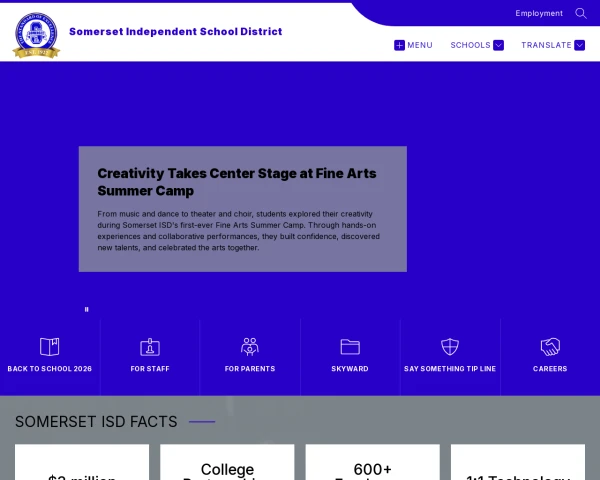Click the 600+ facts card
600x480 pixels.
pyautogui.click(x=373, y=462)
